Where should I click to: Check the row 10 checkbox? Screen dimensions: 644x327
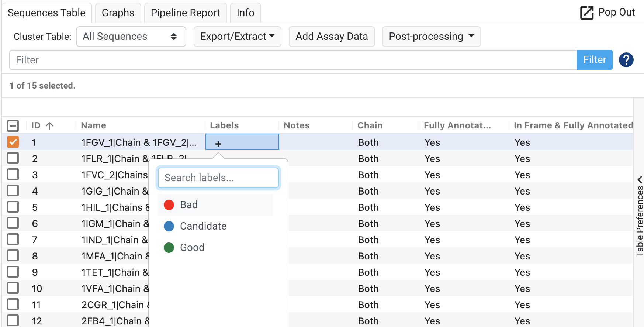13,288
